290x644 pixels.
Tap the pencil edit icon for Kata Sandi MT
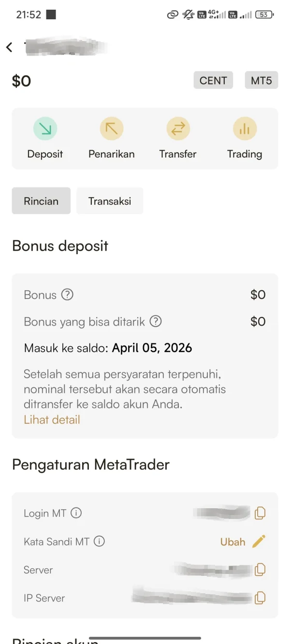coord(259,542)
